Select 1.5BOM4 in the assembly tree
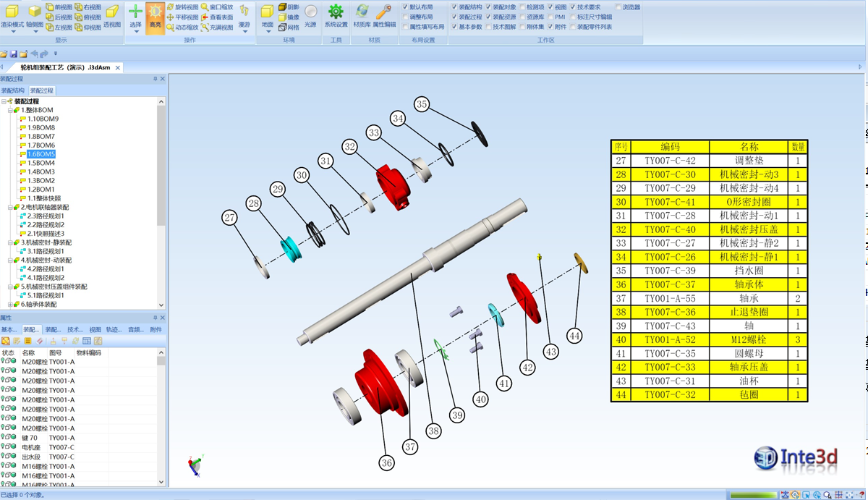The width and height of the screenshot is (868, 500). (x=41, y=163)
